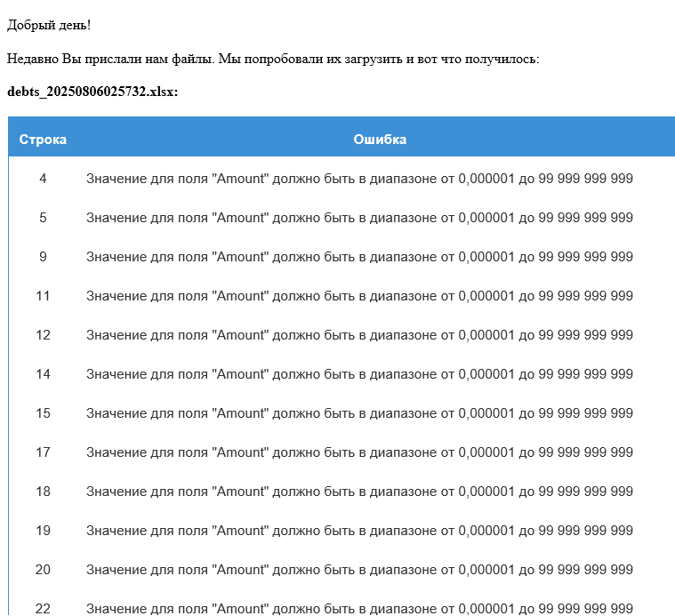
Task: Click the Amount error message in row 14
Action: pyautogui.click(x=359, y=374)
